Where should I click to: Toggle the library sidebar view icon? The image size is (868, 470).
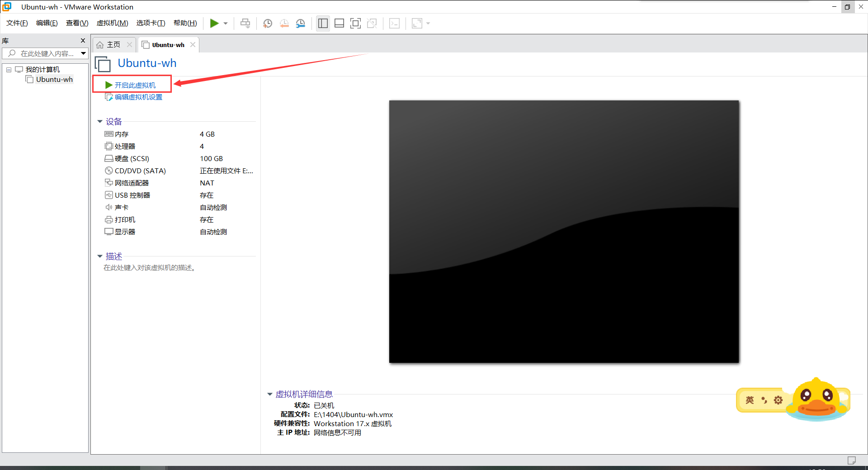point(323,23)
